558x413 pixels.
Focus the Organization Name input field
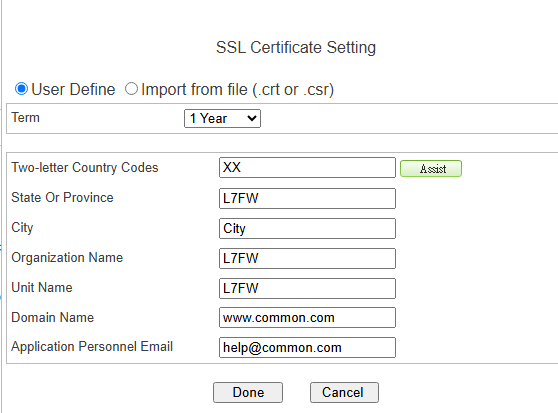[307, 258]
